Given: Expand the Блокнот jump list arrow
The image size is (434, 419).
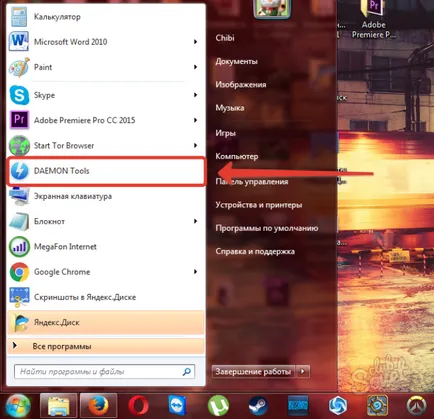Looking at the screenshot, I should click(195, 221).
